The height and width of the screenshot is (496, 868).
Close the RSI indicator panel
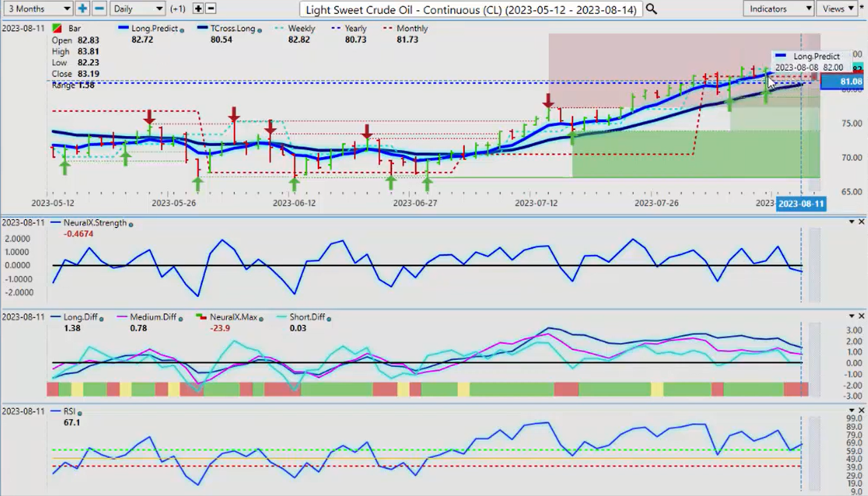point(861,411)
